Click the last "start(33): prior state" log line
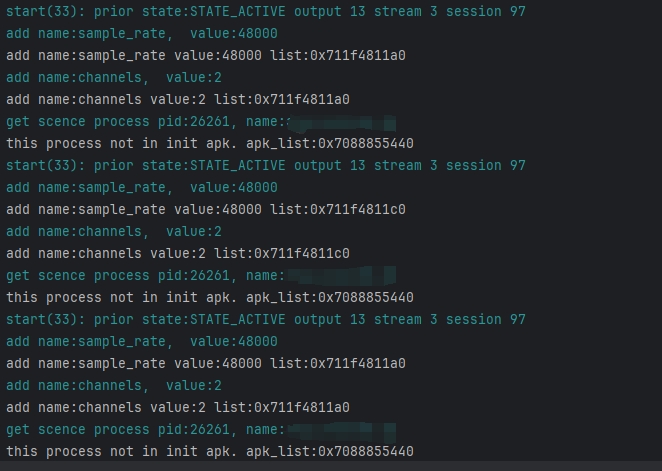 tap(265, 319)
